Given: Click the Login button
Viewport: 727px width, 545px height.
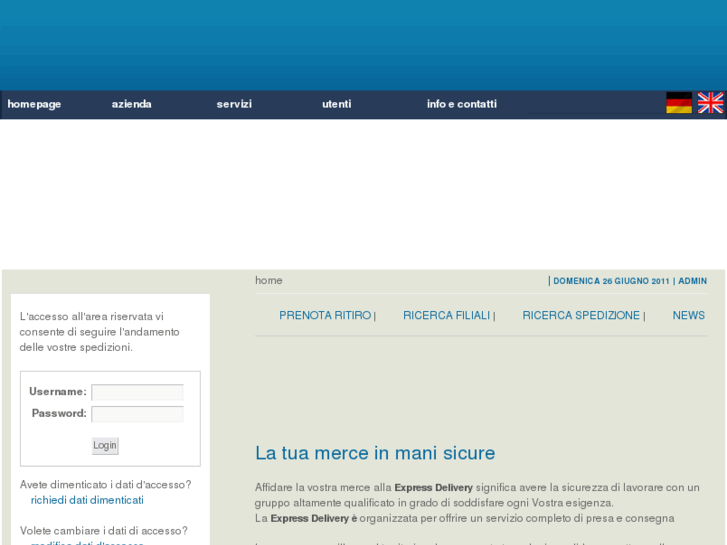Looking at the screenshot, I should (x=105, y=446).
